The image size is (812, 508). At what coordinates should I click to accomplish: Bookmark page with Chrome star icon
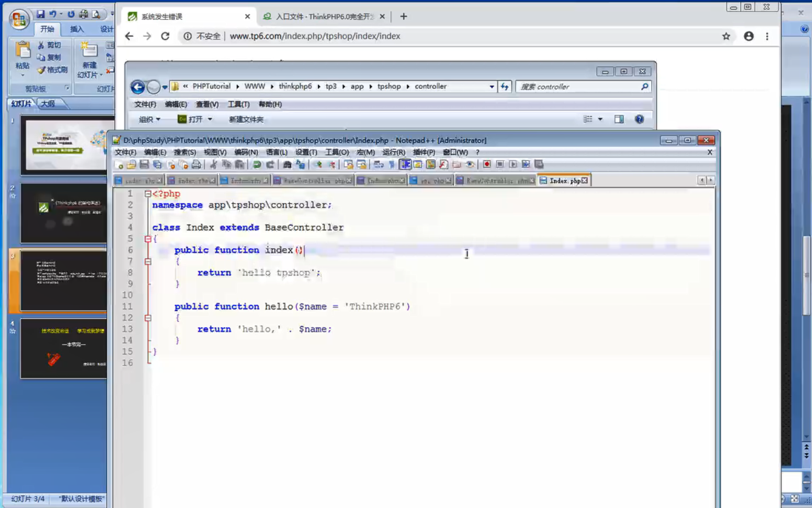click(726, 36)
